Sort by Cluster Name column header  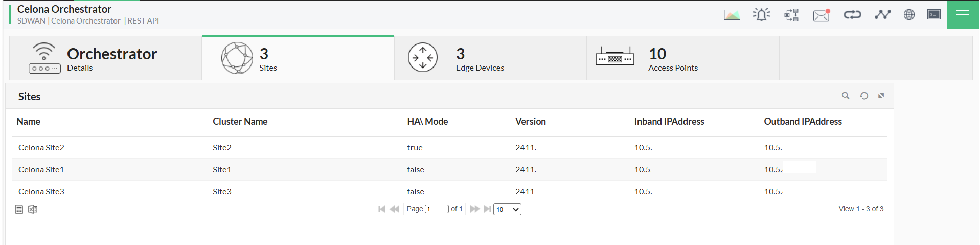click(x=240, y=121)
